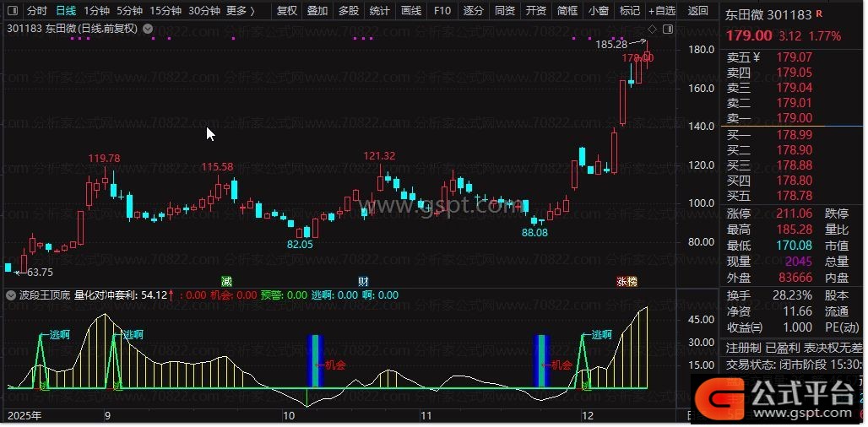Viewport: 868px width, 427px height.
Task: Click the 返回 back button
Action: 698,11
